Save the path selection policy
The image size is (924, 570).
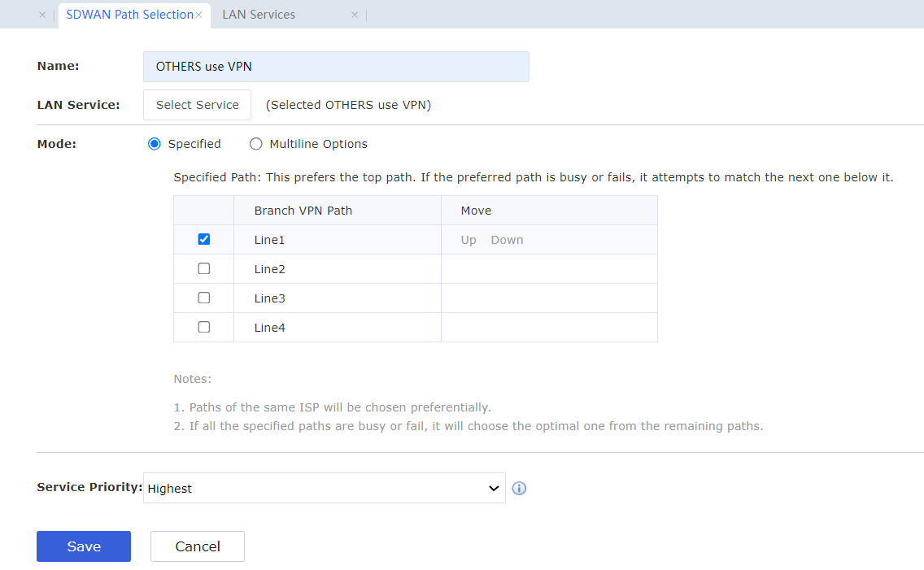click(84, 546)
